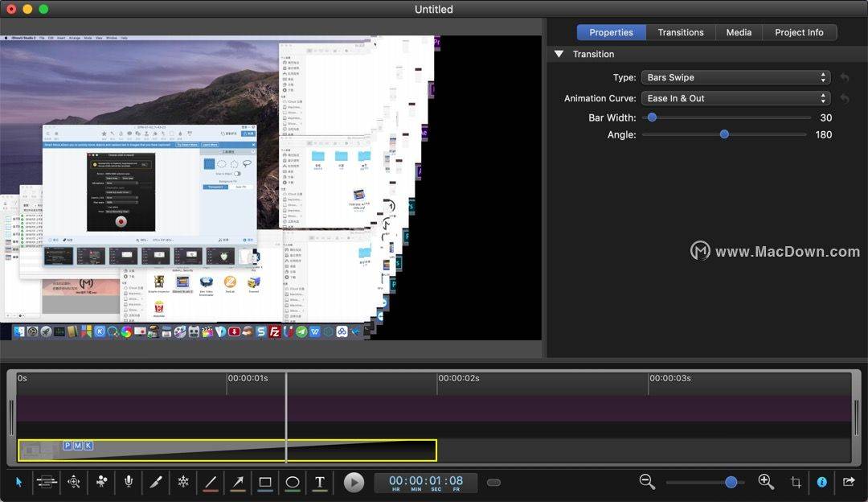Select the arrow annotation tool
The height and width of the screenshot is (502, 868).
click(238, 482)
